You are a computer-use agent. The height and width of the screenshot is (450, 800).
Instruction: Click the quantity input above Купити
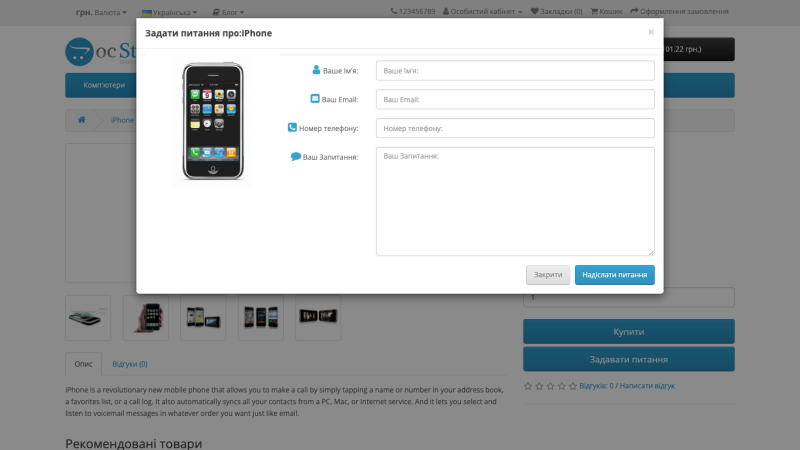point(629,297)
